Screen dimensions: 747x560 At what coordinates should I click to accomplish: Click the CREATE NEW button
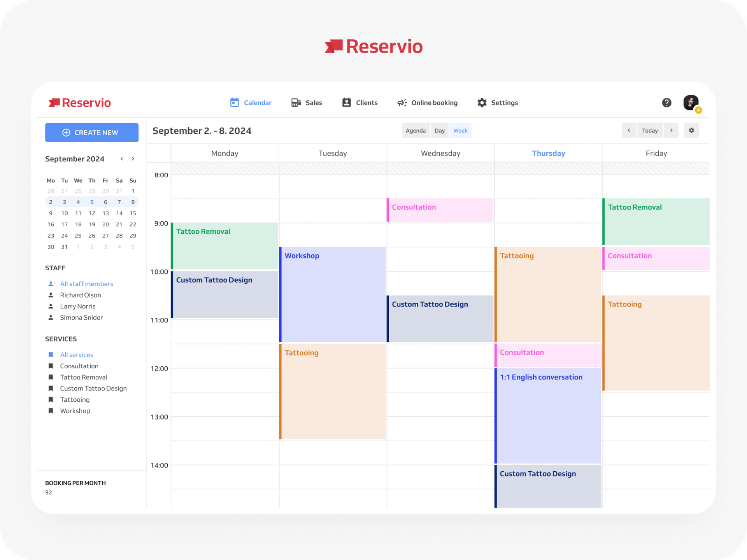coord(92,132)
